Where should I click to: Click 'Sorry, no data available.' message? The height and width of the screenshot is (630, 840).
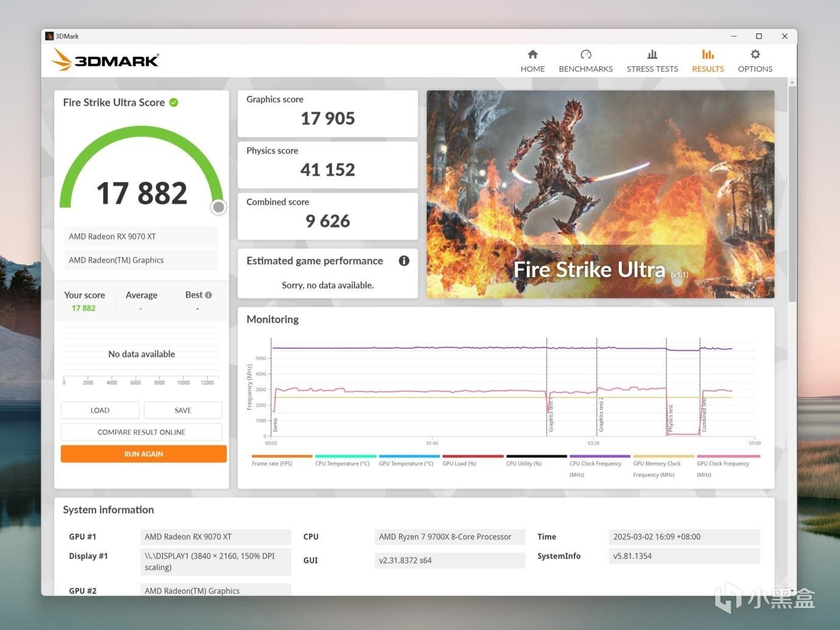tap(328, 285)
